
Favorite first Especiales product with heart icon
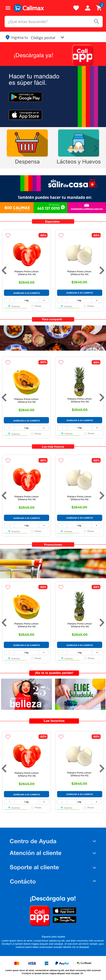point(8,236)
